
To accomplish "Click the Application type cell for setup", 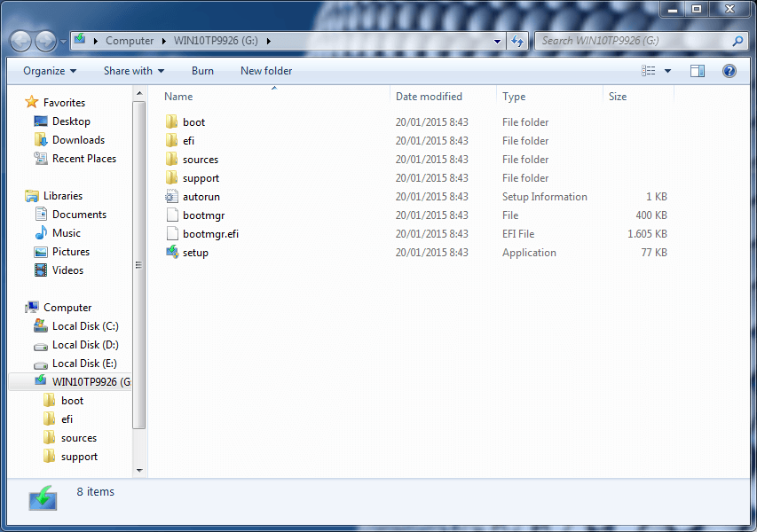I will [529, 253].
